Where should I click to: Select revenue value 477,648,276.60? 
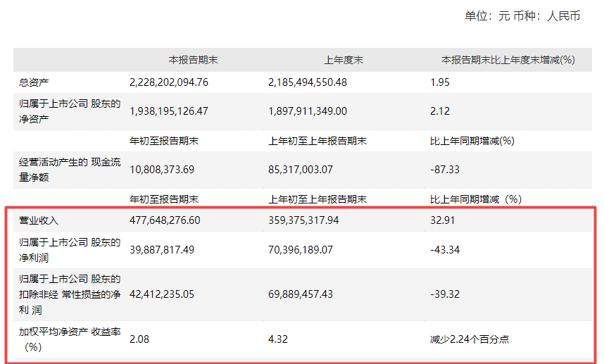[x=165, y=220]
